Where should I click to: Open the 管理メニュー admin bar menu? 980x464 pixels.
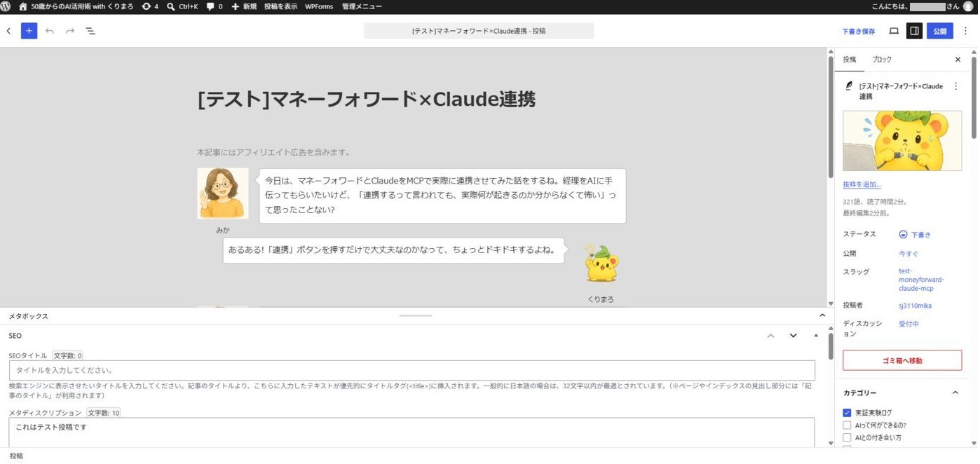pos(362,6)
